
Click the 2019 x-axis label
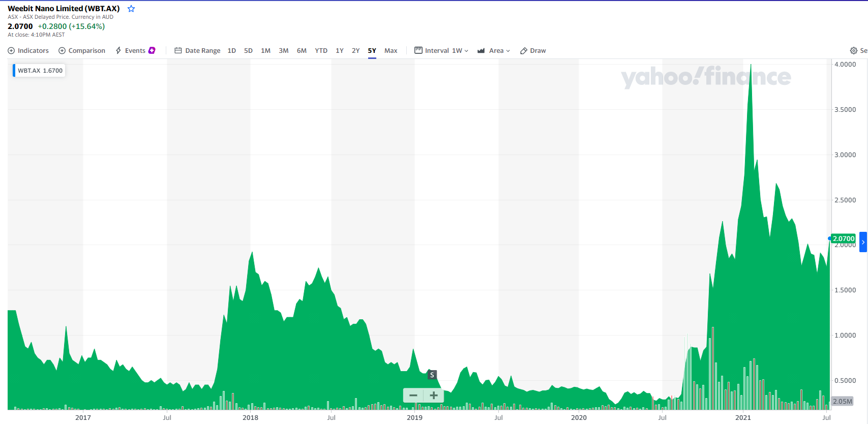point(414,417)
